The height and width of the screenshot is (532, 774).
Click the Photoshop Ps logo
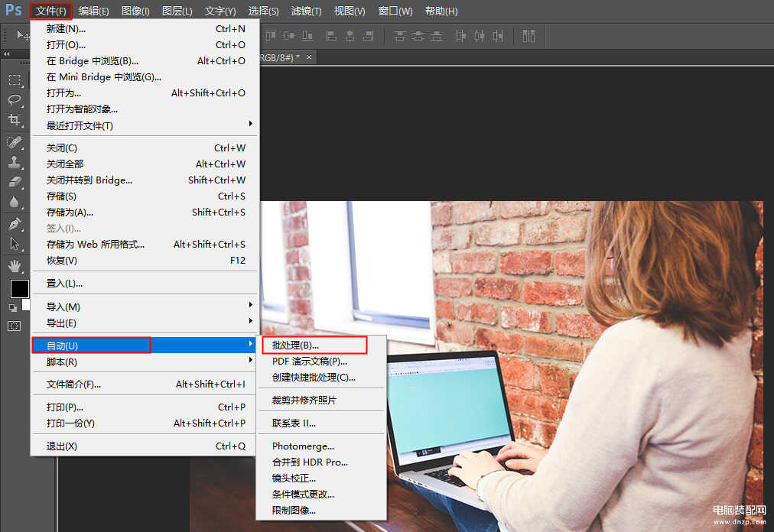pyautogui.click(x=14, y=11)
